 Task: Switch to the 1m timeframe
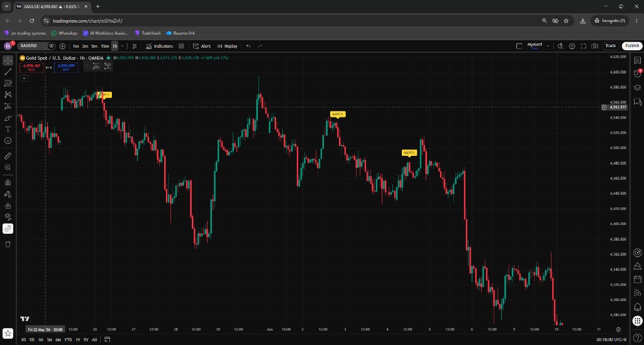pos(75,46)
